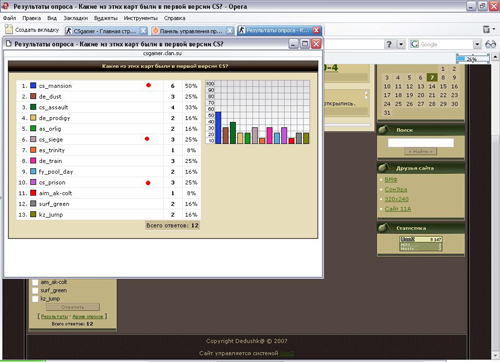Close the control panel tab
500x362 pixels.
[x=230, y=31]
